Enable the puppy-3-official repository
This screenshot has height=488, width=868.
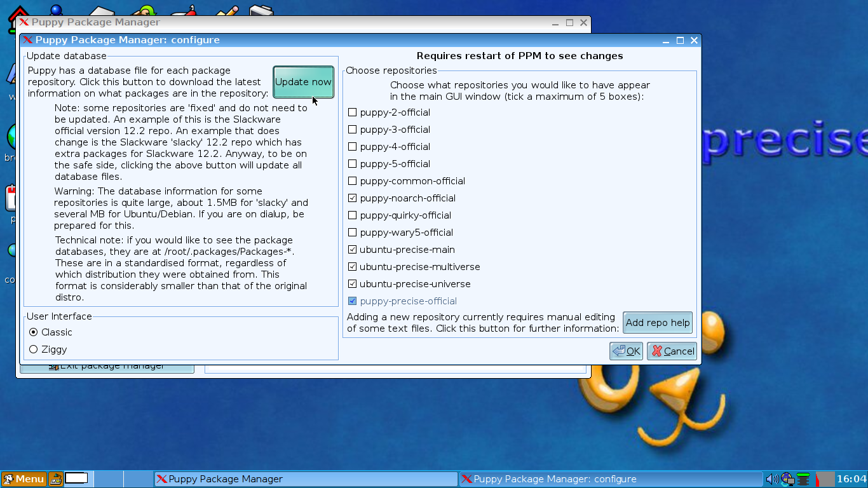(353, 130)
